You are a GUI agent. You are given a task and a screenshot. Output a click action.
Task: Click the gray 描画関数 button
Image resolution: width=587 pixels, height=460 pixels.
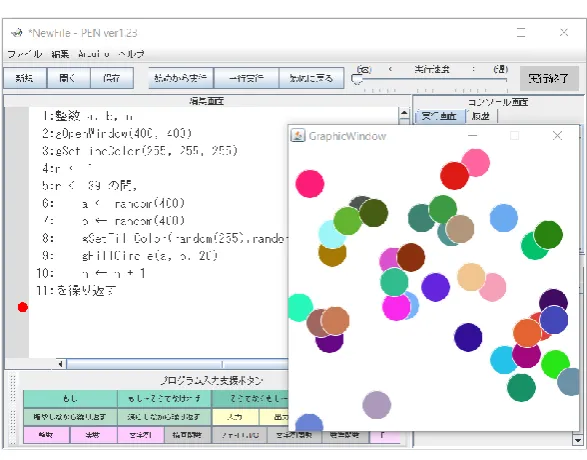click(x=188, y=435)
